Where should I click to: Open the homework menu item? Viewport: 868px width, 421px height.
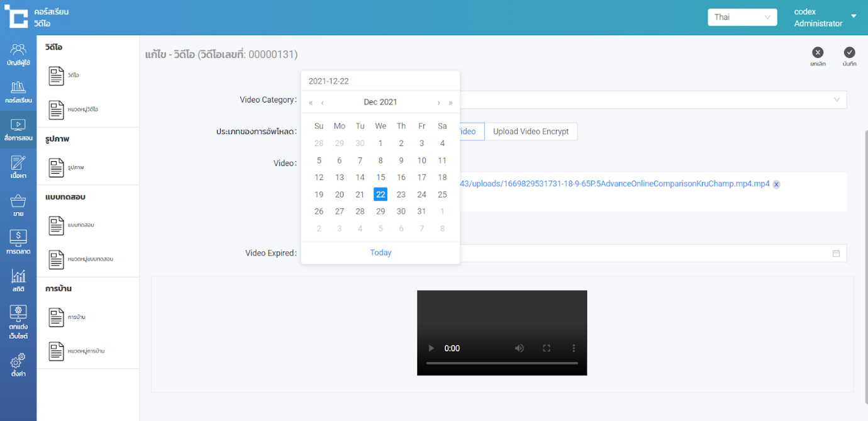click(x=75, y=317)
